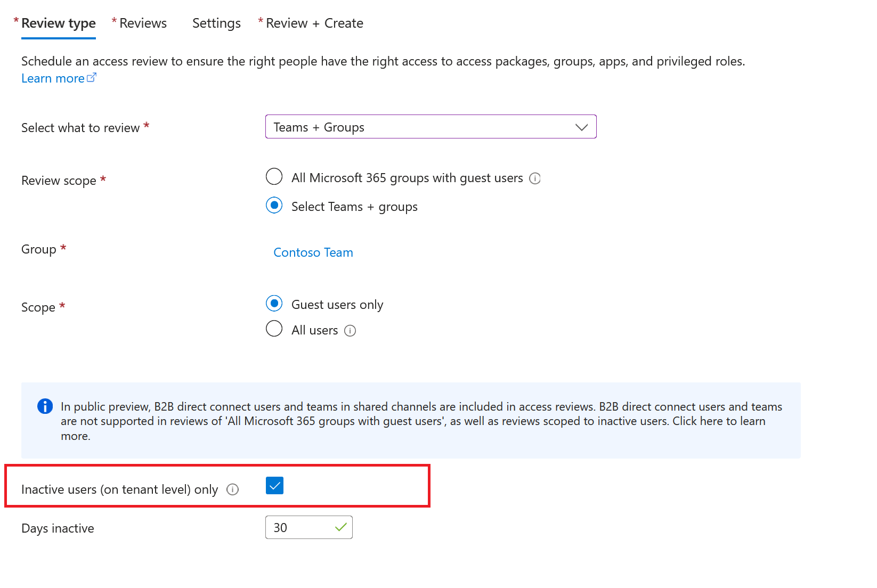Screen dimensions: 877x588
Task: Open the Settings tab
Action: point(216,23)
